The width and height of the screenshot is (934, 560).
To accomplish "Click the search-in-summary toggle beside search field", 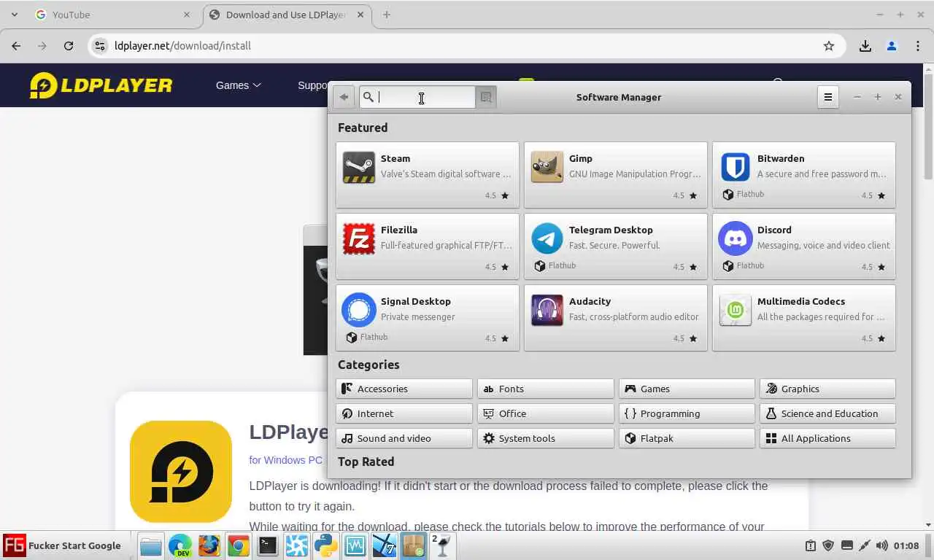I will (x=486, y=97).
